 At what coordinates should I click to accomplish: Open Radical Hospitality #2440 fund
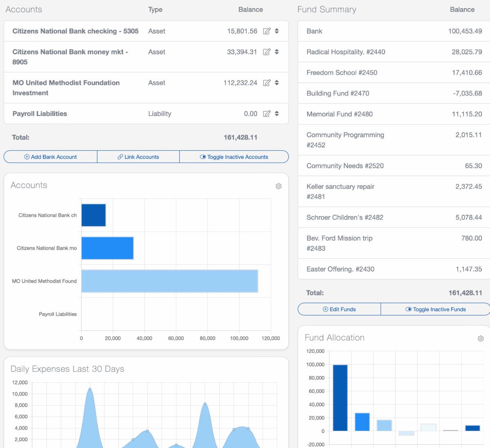click(x=345, y=52)
